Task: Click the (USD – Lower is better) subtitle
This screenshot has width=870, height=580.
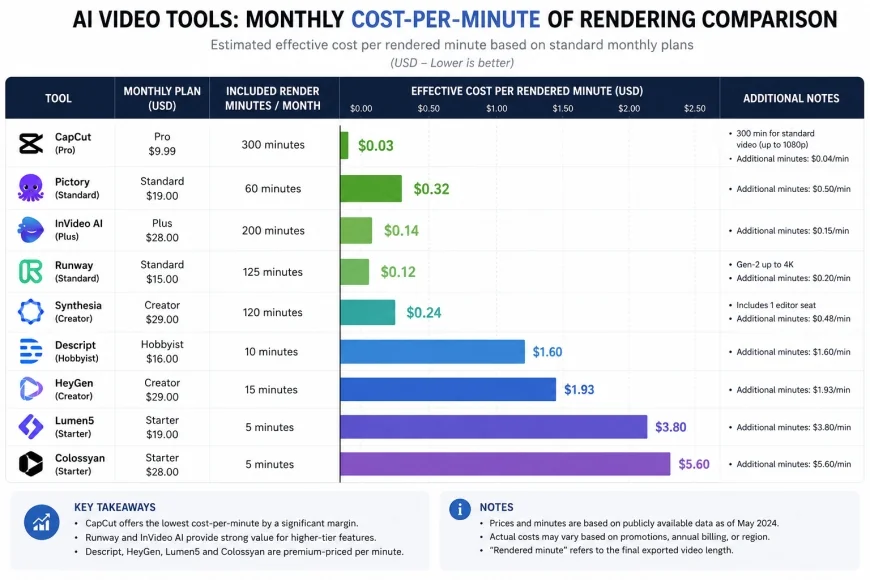Action: click(452, 63)
